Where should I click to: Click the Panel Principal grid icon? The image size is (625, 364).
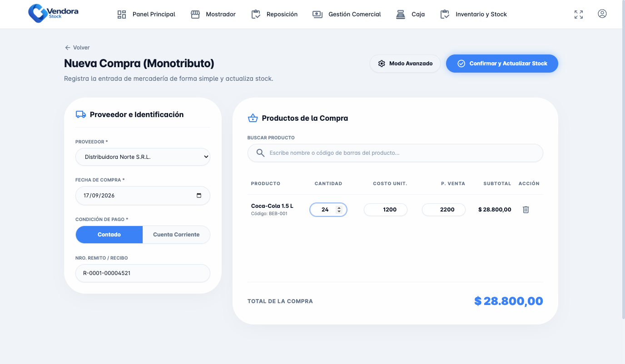122,15
